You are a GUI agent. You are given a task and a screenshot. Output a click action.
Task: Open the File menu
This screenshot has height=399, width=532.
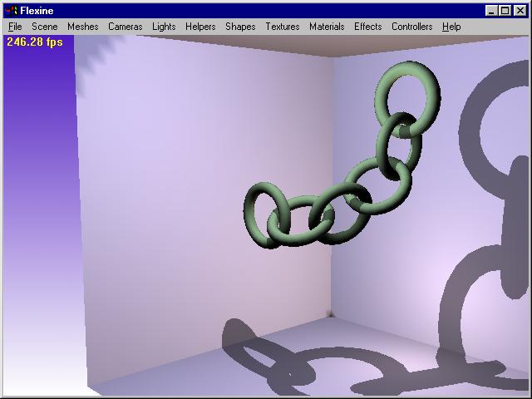pyautogui.click(x=15, y=27)
